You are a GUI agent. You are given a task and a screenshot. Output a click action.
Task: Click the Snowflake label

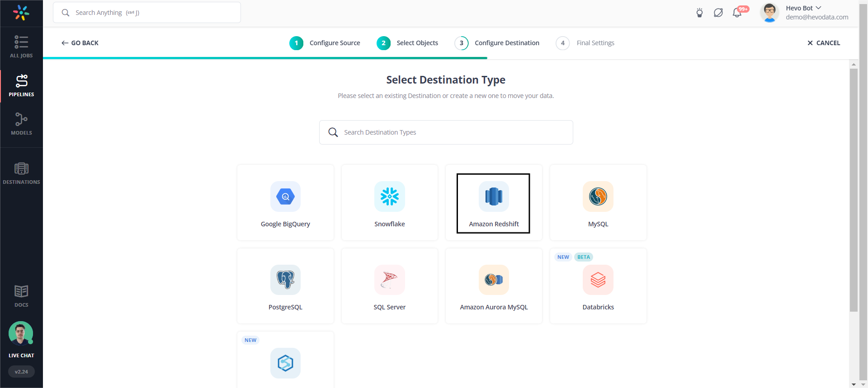tap(390, 224)
